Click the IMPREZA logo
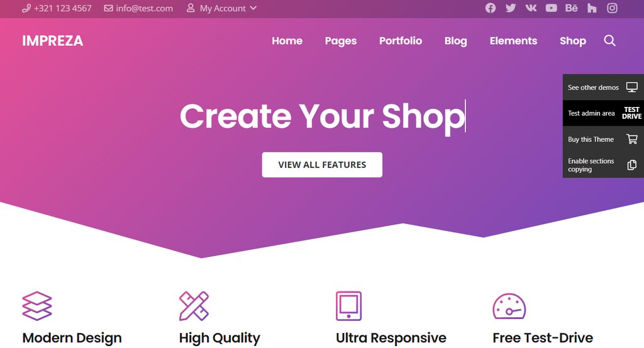The height and width of the screenshot is (348, 644). point(53,41)
